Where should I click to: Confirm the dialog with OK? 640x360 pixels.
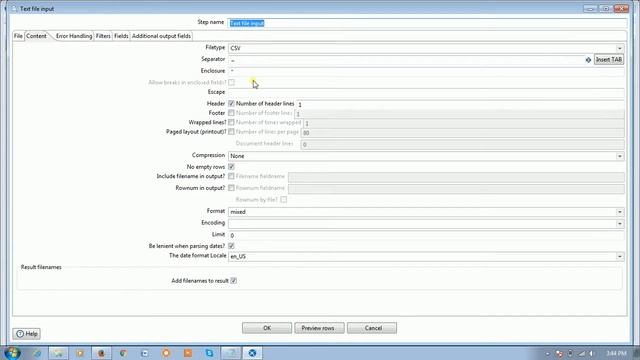click(267, 328)
